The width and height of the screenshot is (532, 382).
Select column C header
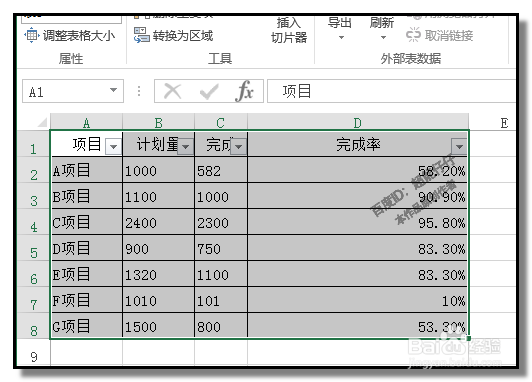[x=221, y=122]
